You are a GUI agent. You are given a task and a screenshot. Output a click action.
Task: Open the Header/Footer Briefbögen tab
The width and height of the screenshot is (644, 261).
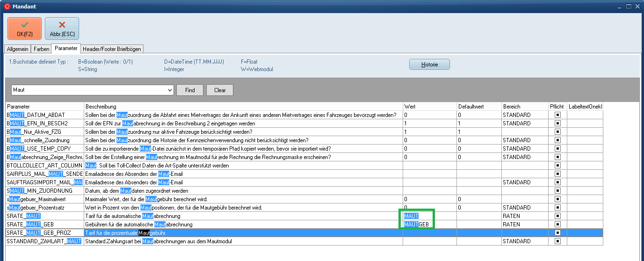tap(112, 49)
